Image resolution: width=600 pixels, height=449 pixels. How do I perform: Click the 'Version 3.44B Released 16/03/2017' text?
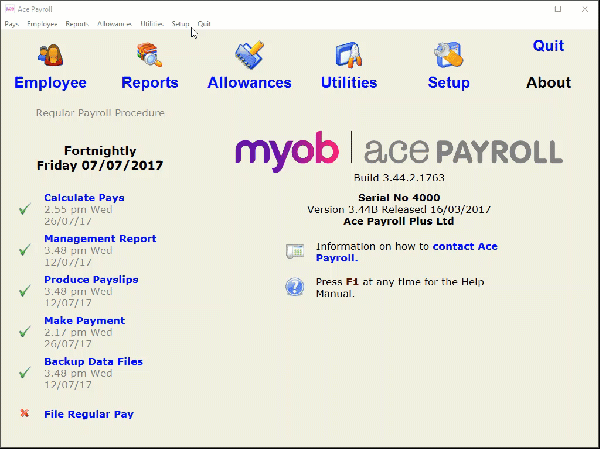pyautogui.click(x=399, y=209)
